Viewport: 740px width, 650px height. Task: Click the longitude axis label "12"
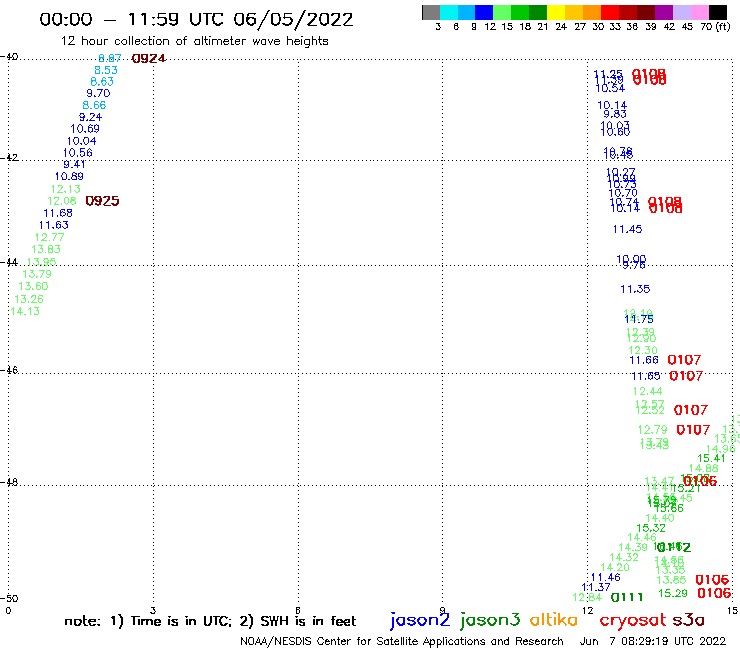point(588,611)
